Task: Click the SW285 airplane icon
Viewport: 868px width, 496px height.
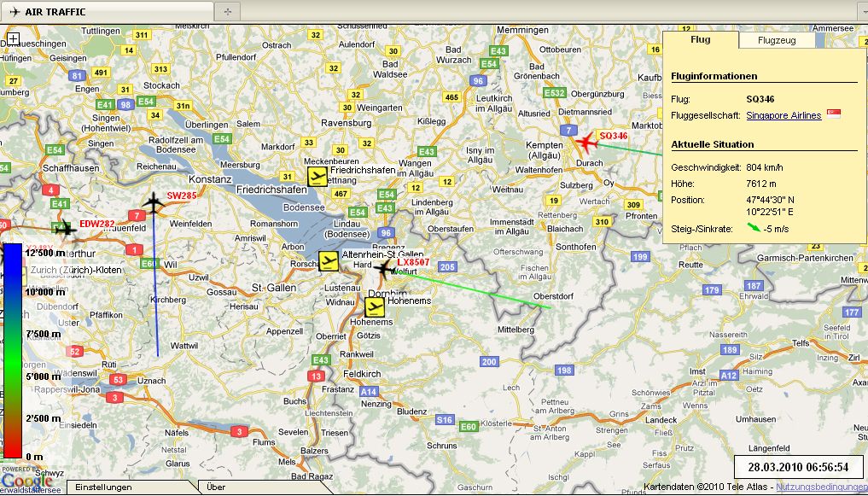Action: pyautogui.click(x=154, y=203)
